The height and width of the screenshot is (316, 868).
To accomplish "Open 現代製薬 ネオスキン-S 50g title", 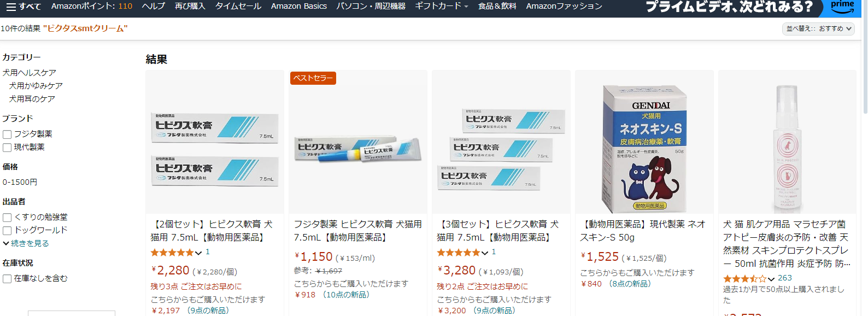I will pyautogui.click(x=643, y=231).
